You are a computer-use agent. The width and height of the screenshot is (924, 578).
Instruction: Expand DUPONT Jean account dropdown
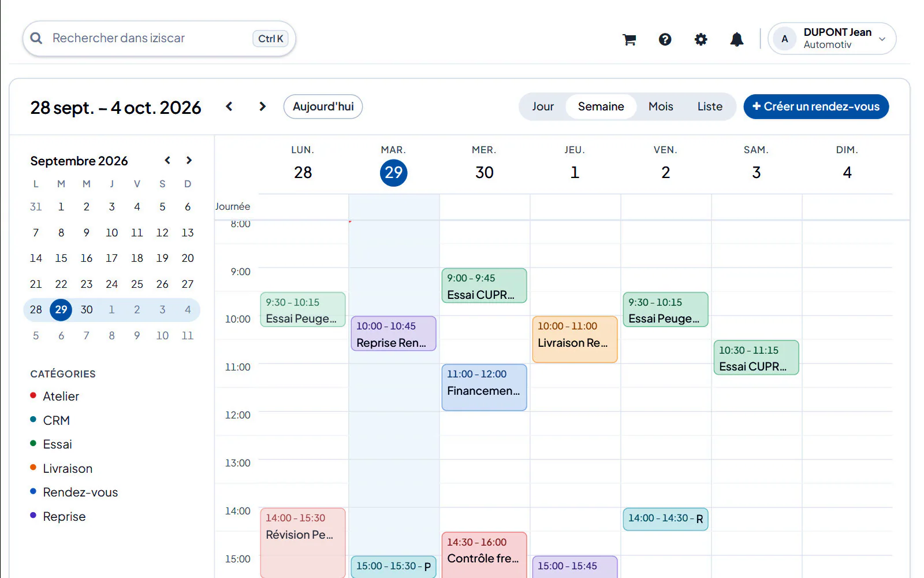point(832,39)
